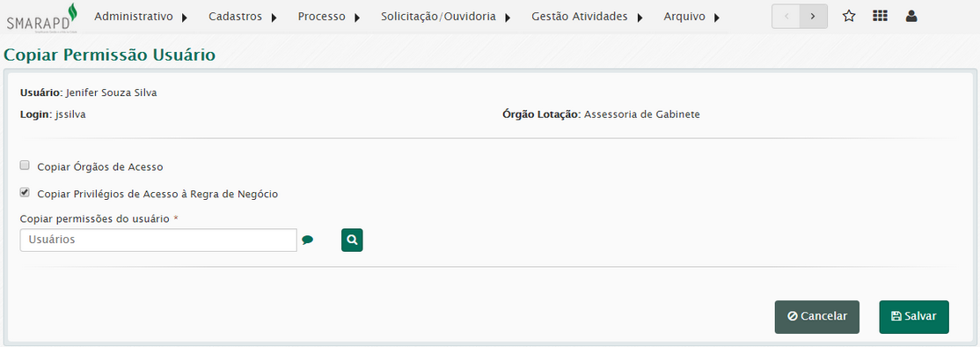Go forward with right chevron button

pos(813,16)
